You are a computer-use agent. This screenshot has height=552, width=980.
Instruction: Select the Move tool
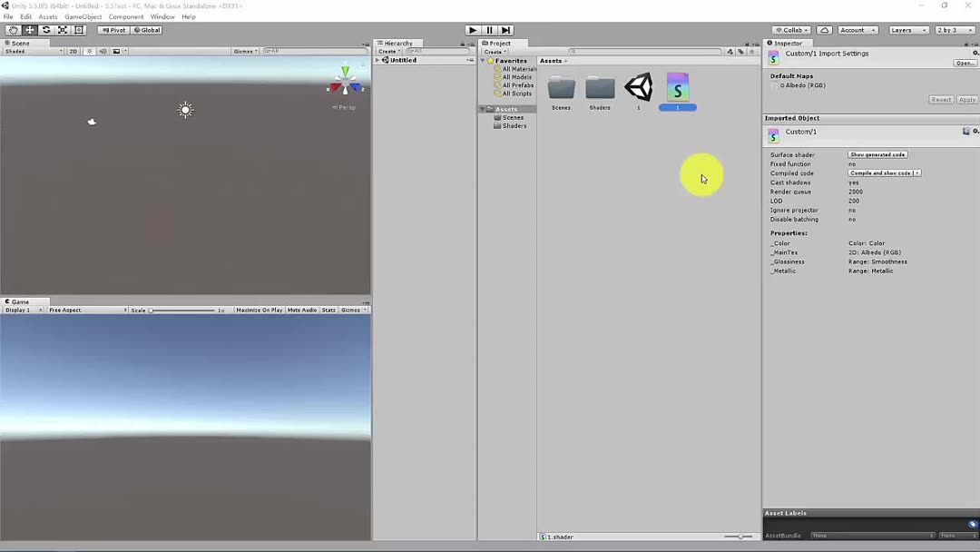(x=29, y=30)
